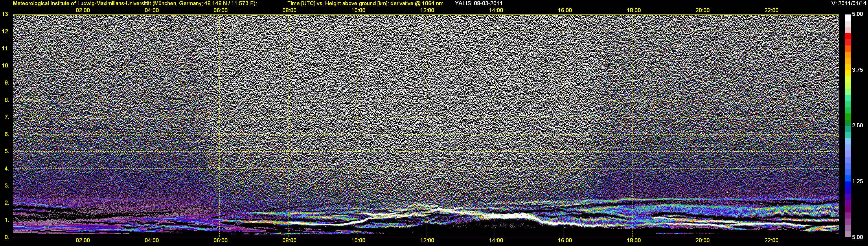Click the colorbar value 3.75
This screenshot has height=246, width=868.
pyautogui.click(x=858, y=70)
